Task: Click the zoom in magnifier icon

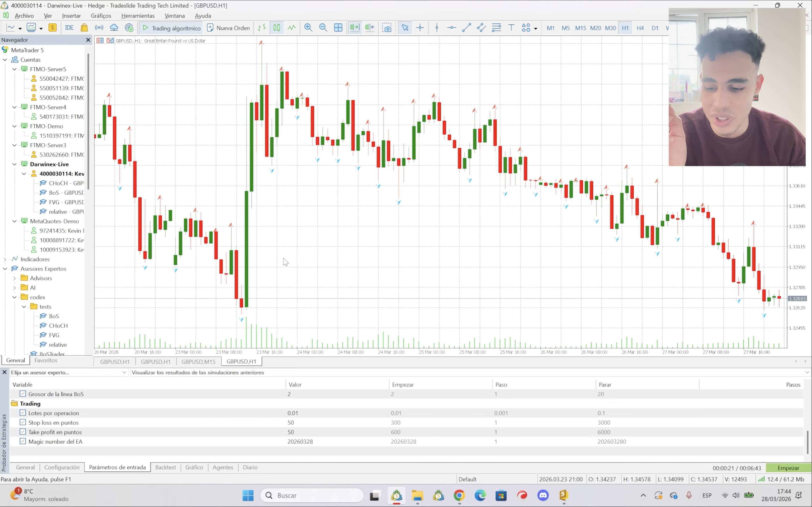Action: [308, 28]
